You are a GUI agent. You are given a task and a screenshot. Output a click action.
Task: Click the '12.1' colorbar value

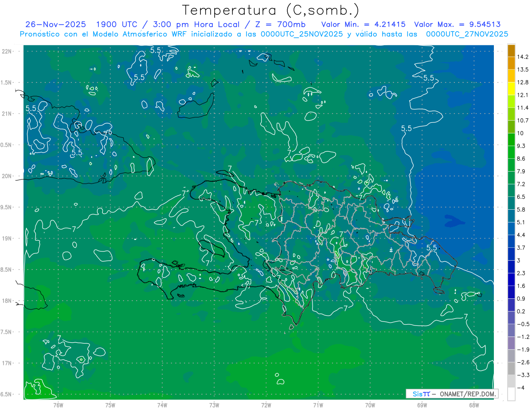[x=523, y=95]
